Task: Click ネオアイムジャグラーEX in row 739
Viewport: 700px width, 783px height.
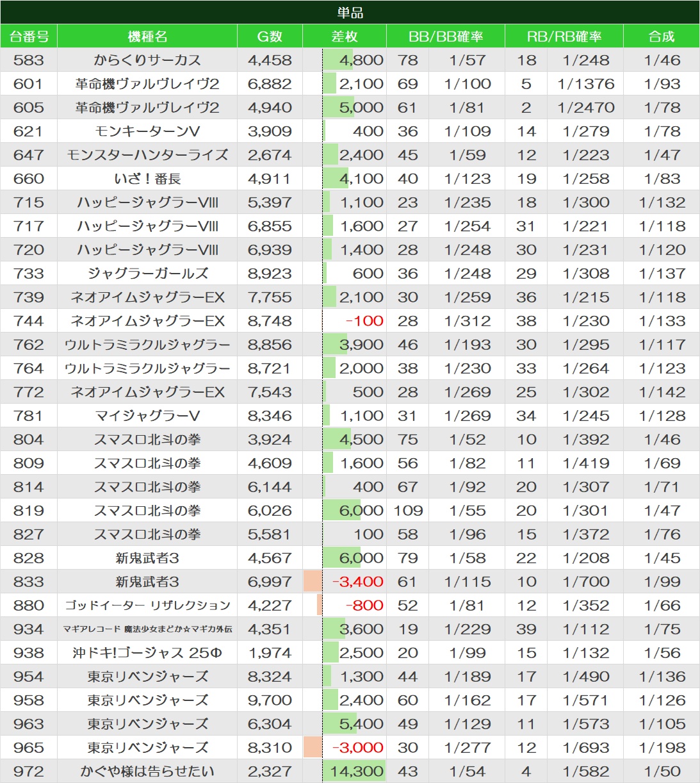Action: click(x=147, y=297)
